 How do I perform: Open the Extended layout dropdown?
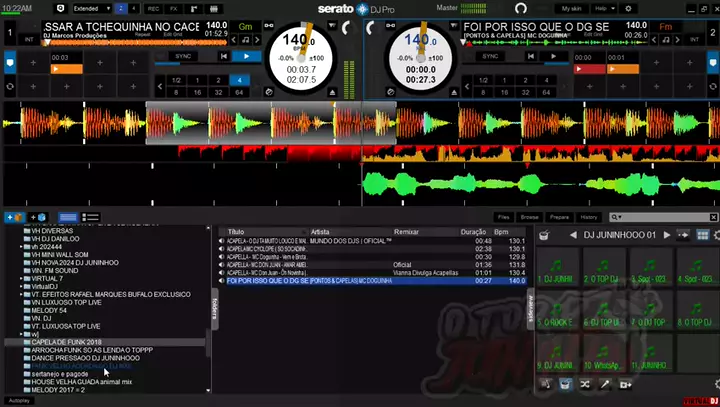pos(92,9)
